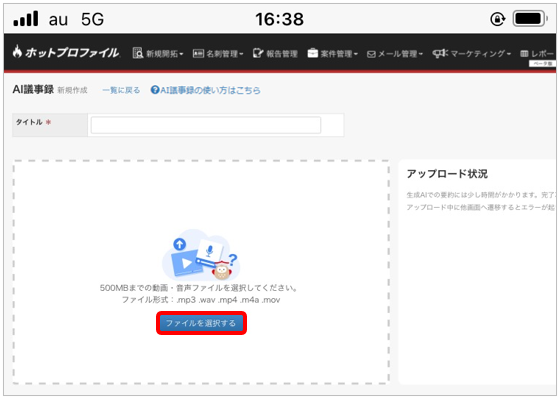
Task: Click the 500MBまでの動画・音声ファイル instruction text
Action: click(199, 287)
